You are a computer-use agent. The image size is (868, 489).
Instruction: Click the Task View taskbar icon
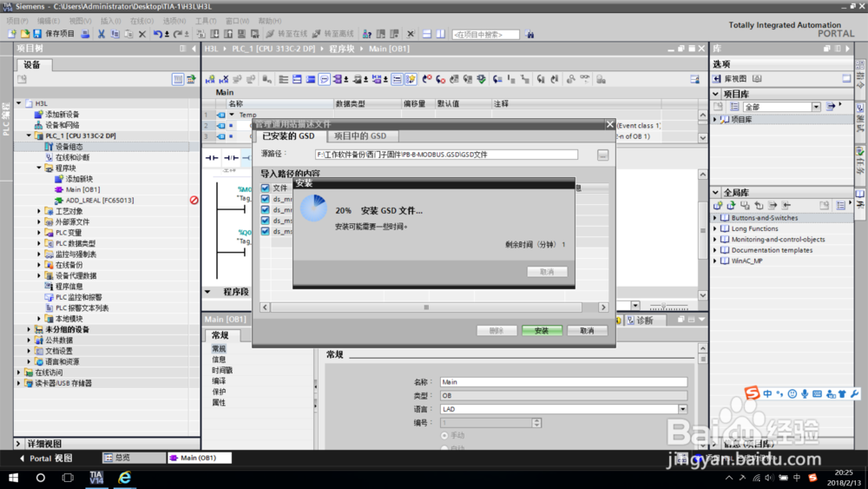[x=68, y=478]
